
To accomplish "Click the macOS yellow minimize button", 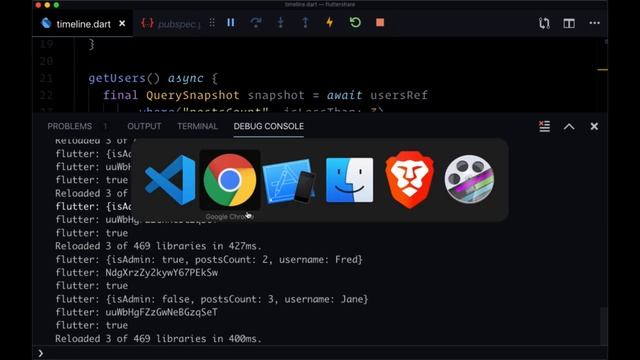I will 47,5.
